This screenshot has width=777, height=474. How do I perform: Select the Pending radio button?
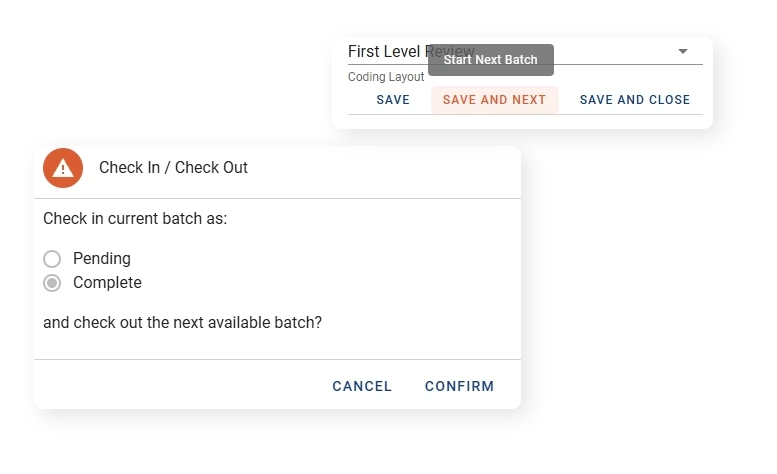(x=52, y=259)
